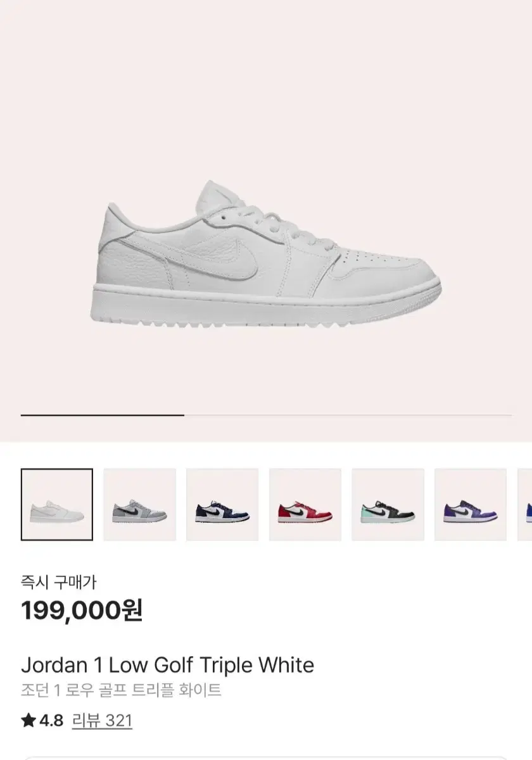
Task: Tap the 즉시 구매가 label
Action: [58, 581]
